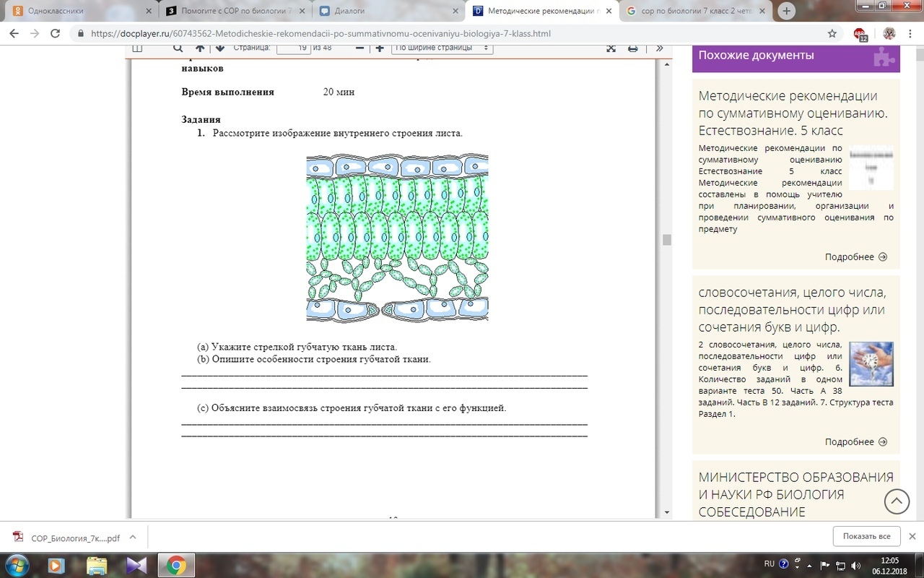Bookmark this page with the star icon
This screenshot has width=924, height=578.
832,33
